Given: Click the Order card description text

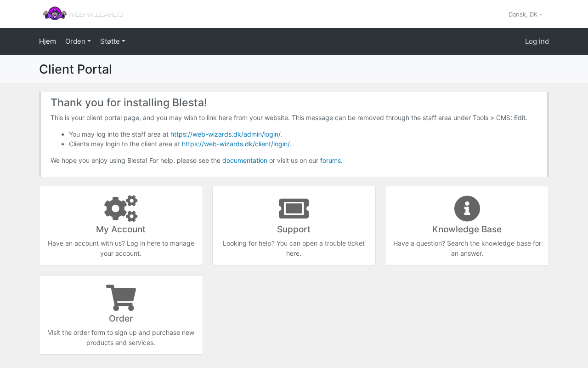Looking at the screenshot, I should (121, 338).
